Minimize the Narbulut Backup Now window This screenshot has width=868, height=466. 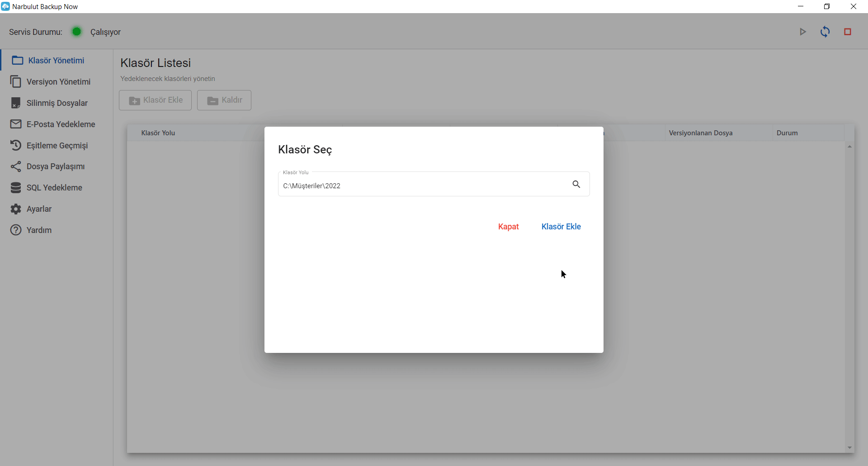801,6
